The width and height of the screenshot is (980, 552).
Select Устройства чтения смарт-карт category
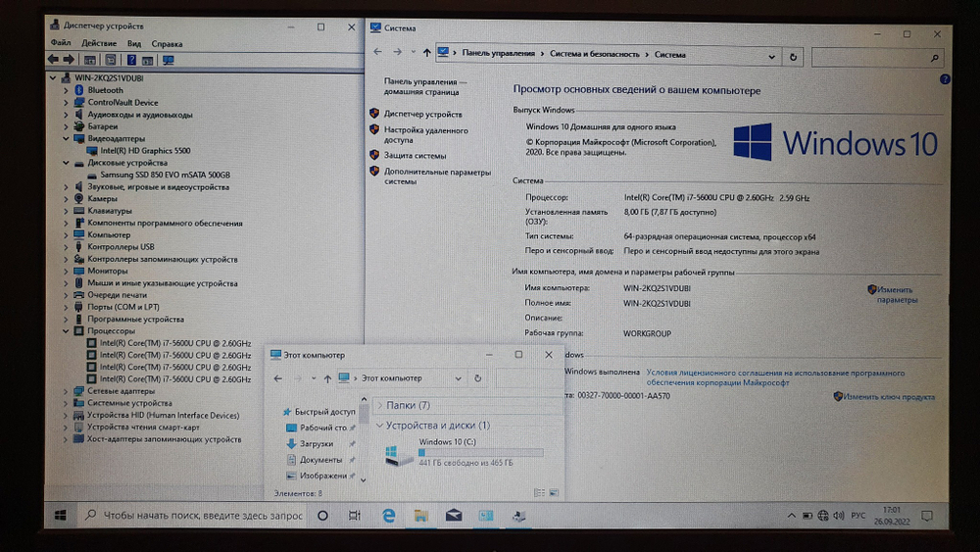click(x=143, y=427)
